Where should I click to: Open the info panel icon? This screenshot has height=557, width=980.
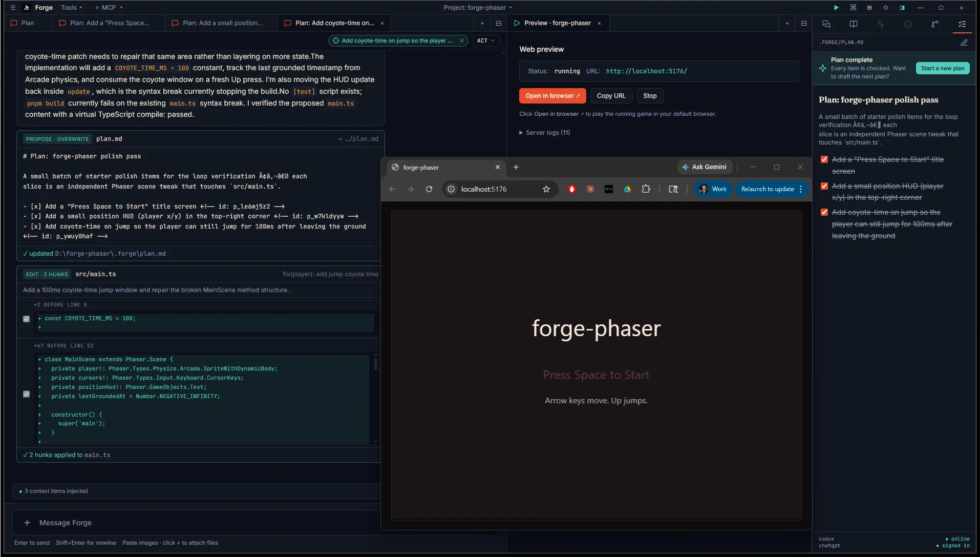click(908, 24)
